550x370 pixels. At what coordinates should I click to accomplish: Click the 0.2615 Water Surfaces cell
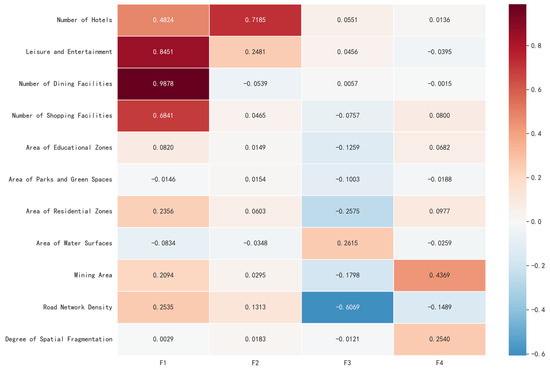coord(348,243)
